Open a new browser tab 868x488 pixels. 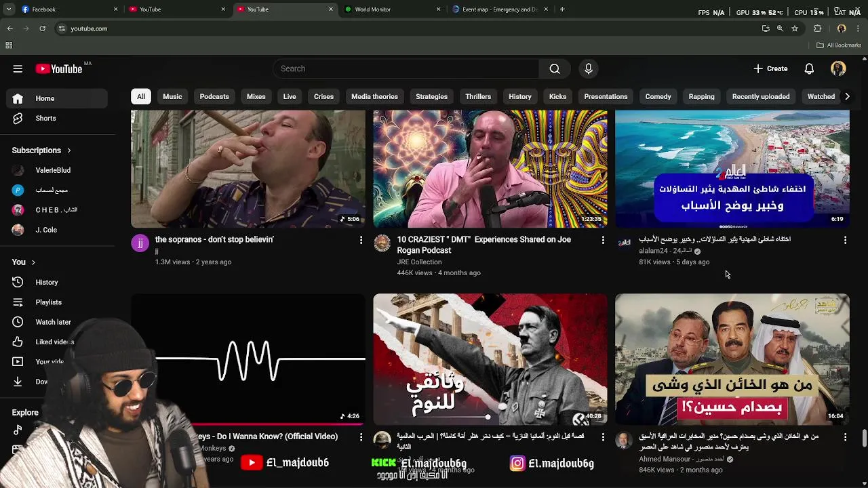[x=562, y=9]
